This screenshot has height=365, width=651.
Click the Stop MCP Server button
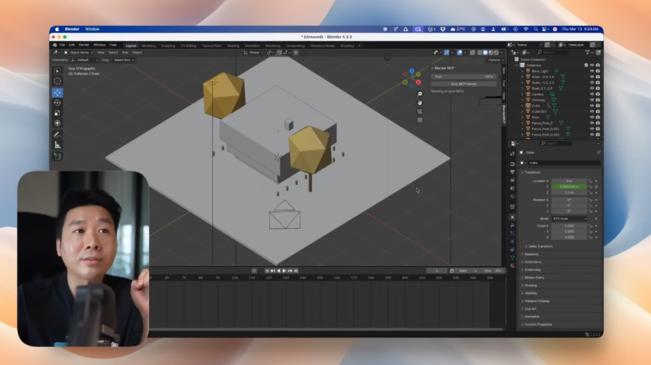click(463, 84)
